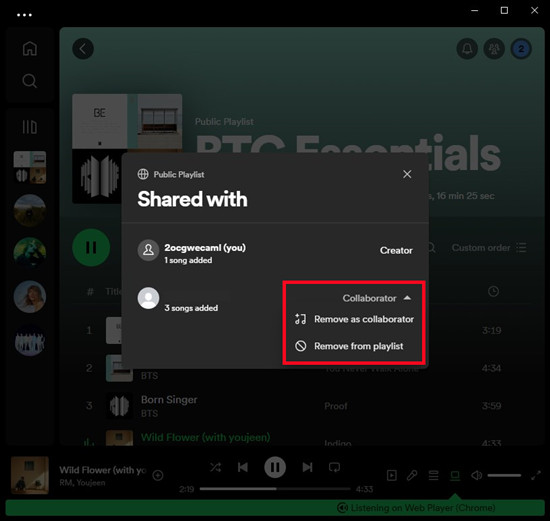The width and height of the screenshot is (550, 521).
Task: Open the user profile avatar
Action: point(521,49)
